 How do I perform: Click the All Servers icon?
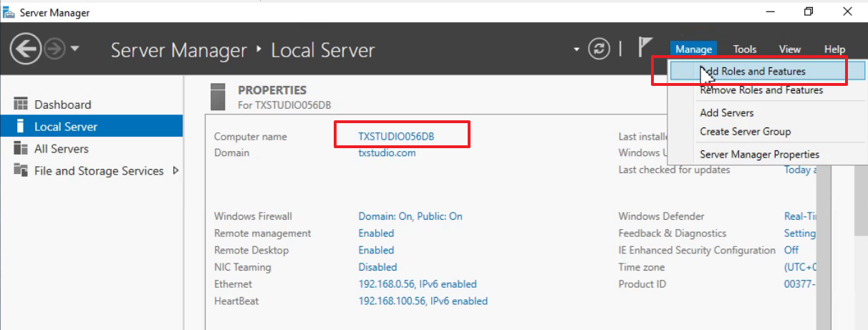pos(21,149)
